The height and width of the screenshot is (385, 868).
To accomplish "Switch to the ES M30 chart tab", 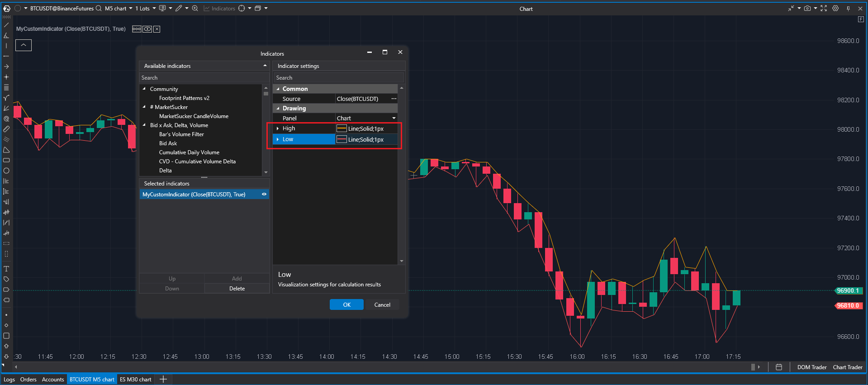I will coord(136,379).
